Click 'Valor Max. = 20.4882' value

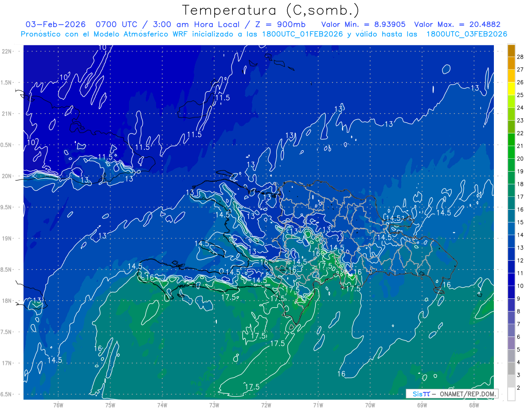pos(457,24)
